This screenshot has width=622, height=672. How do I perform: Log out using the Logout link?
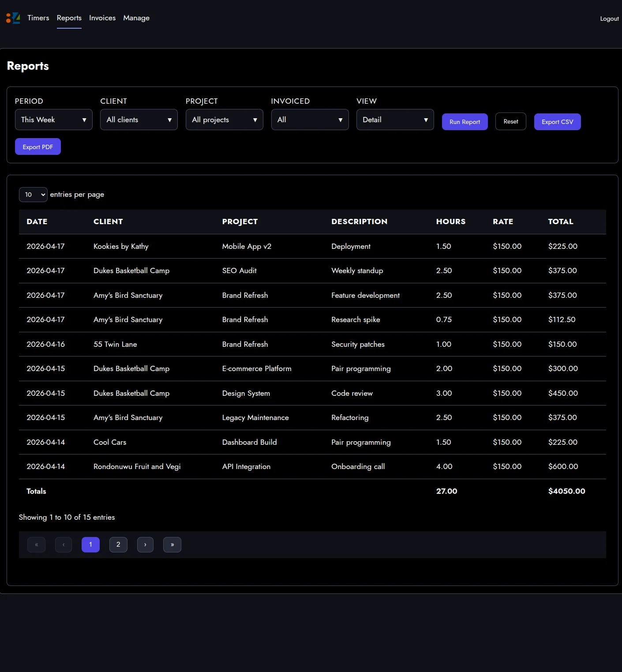[609, 19]
